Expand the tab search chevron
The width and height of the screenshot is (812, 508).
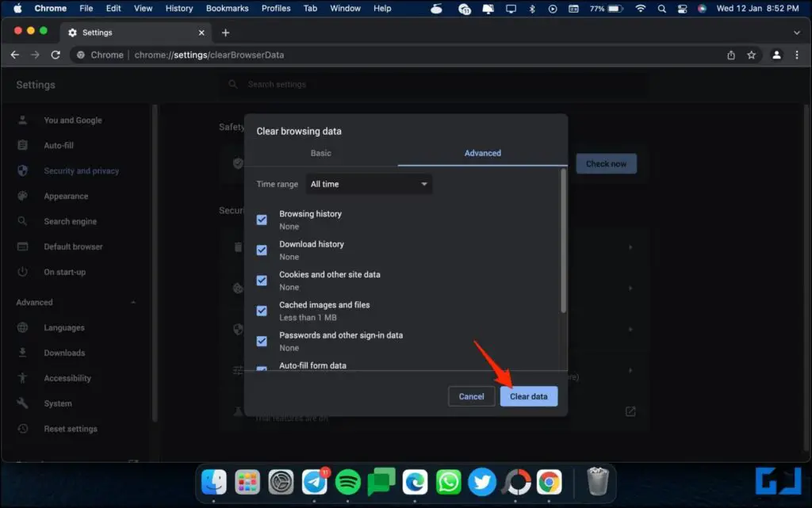pos(796,32)
